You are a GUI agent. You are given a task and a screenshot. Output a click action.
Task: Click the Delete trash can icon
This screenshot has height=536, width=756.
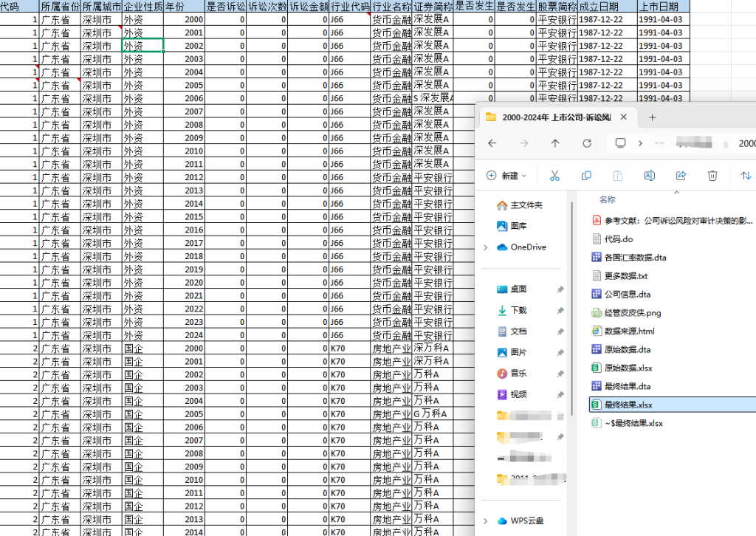712,176
